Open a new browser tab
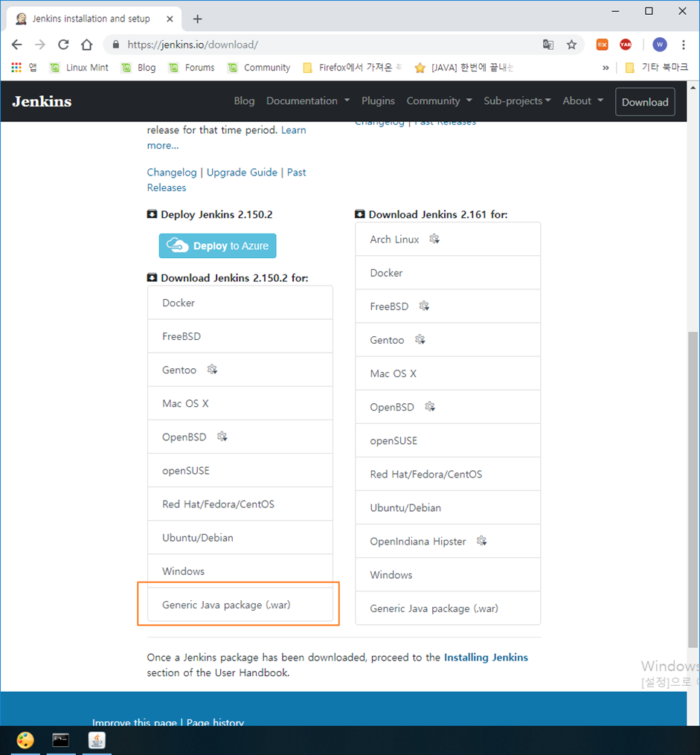This screenshot has height=755, width=700. [197, 19]
